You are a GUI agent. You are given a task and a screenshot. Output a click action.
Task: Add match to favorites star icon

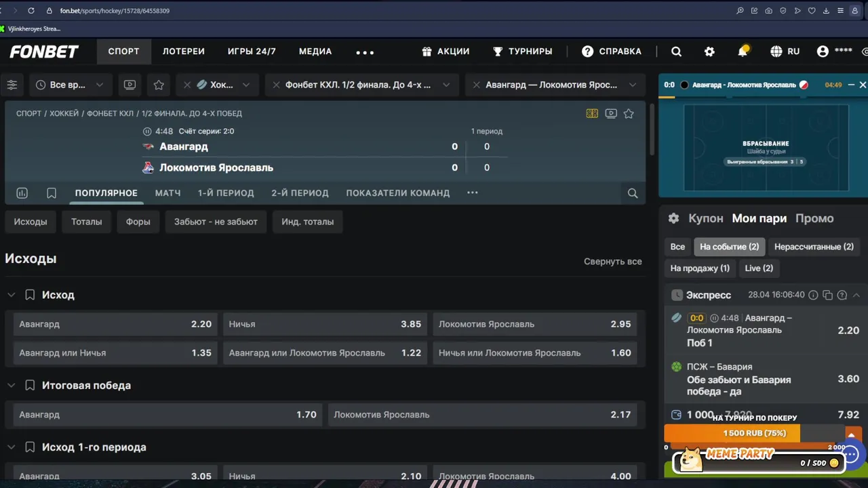pyautogui.click(x=629, y=114)
